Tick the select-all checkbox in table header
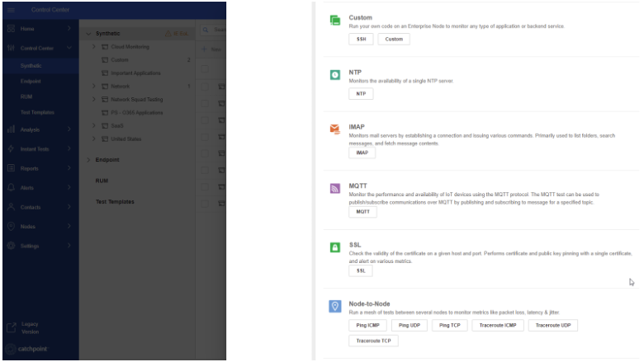Viewport: 644px width, 362px height. point(204,68)
